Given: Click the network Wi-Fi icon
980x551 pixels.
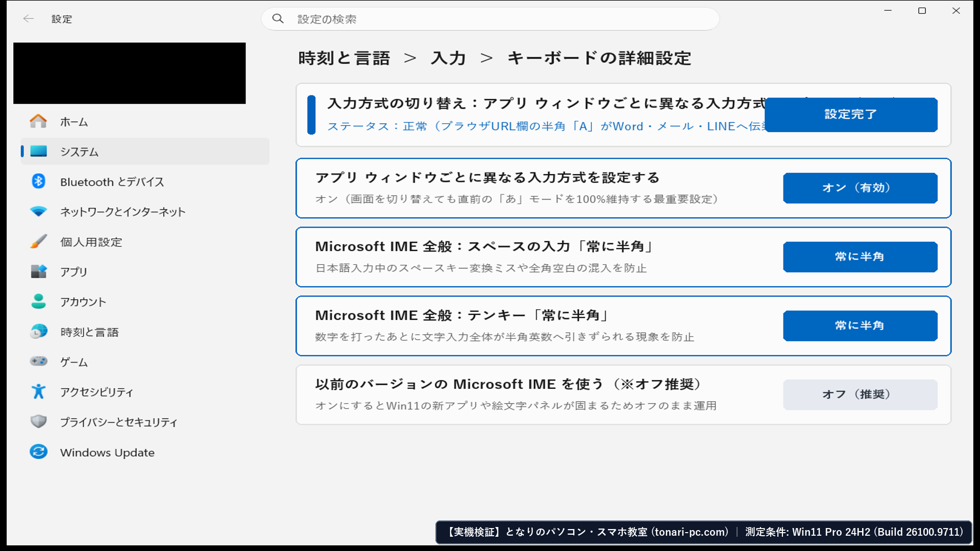Looking at the screenshot, I should coord(38,212).
